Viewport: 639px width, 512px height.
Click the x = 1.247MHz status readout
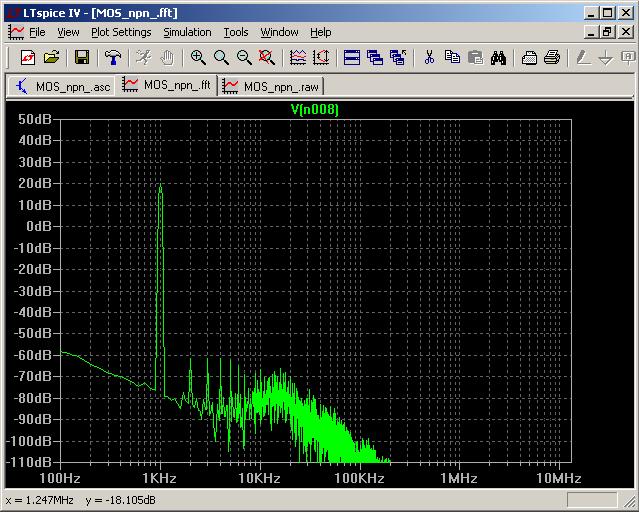pyautogui.click(x=40, y=500)
